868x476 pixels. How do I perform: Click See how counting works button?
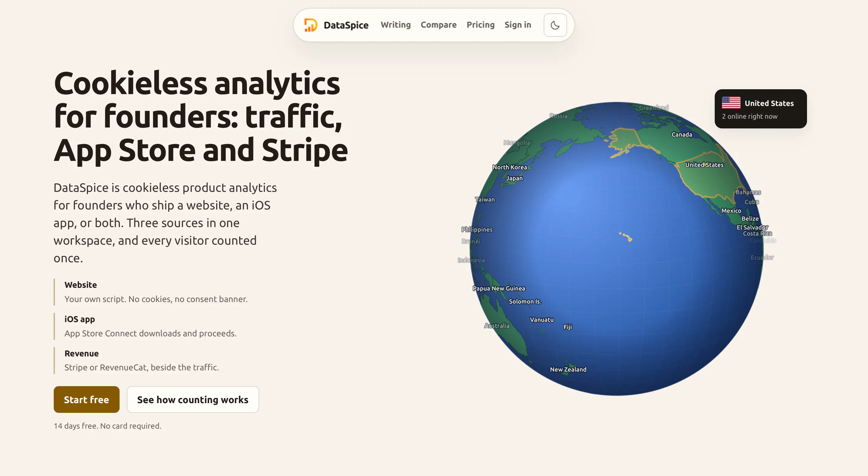pyautogui.click(x=193, y=399)
